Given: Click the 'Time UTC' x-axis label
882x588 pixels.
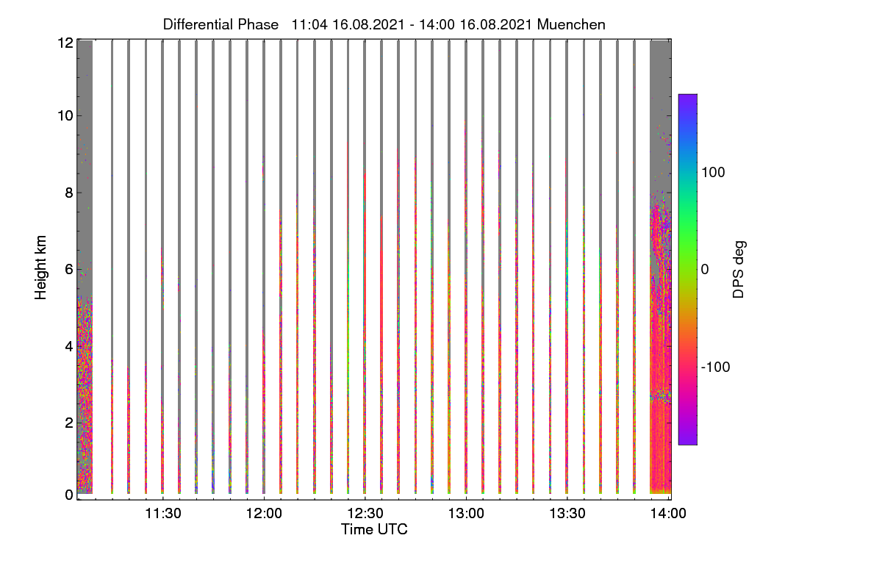Looking at the screenshot, I should point(374,529).
